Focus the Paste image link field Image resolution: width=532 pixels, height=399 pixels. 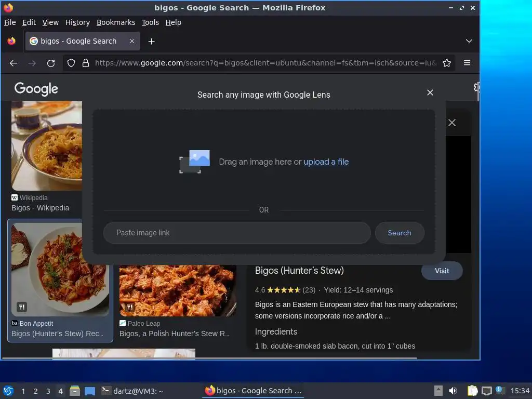click(x=237, y=233)
